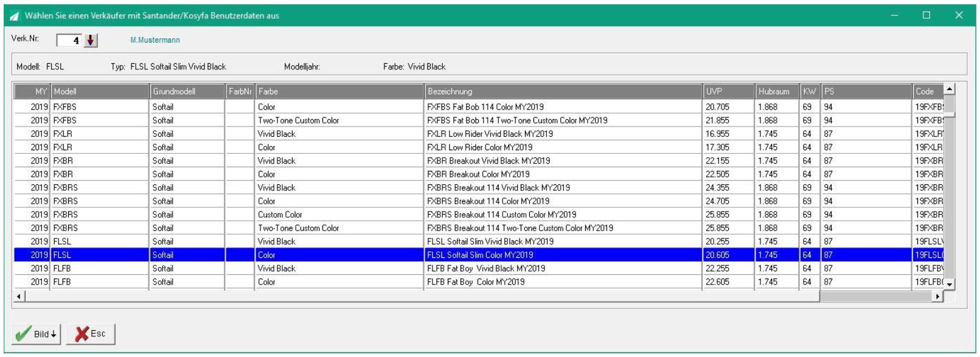Image resolution: width=980 pixels, height=357 pixels.
Task: Sort by the Grundmodell column header
Action: 188,91
